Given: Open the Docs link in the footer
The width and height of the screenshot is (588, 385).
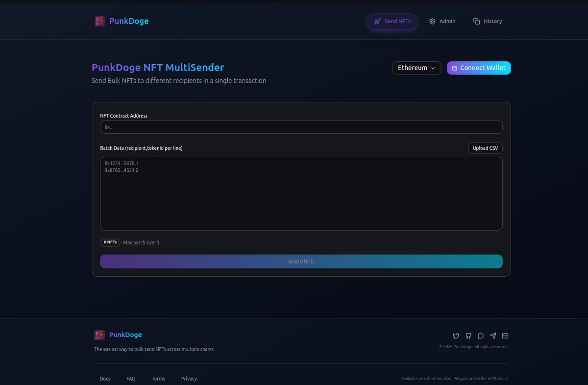Looking at the screenshot, I should point(105,378).
